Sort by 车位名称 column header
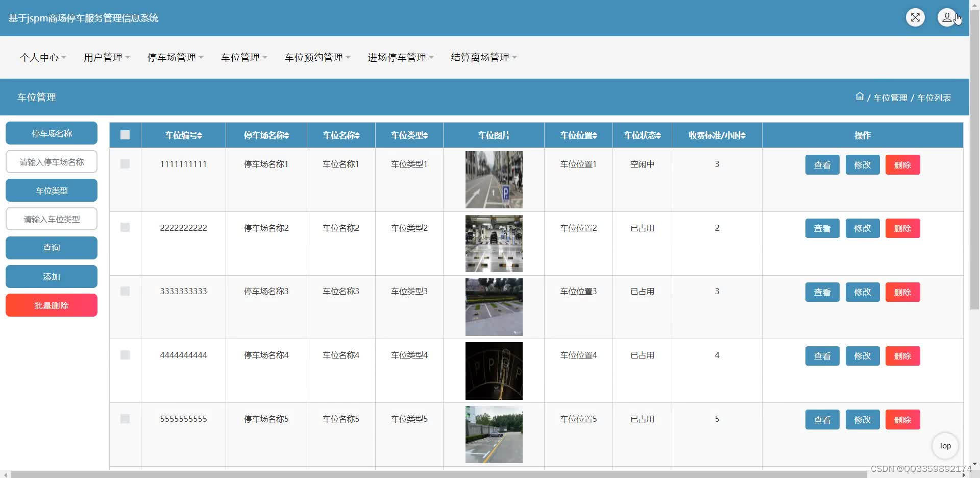 (341, 135)
